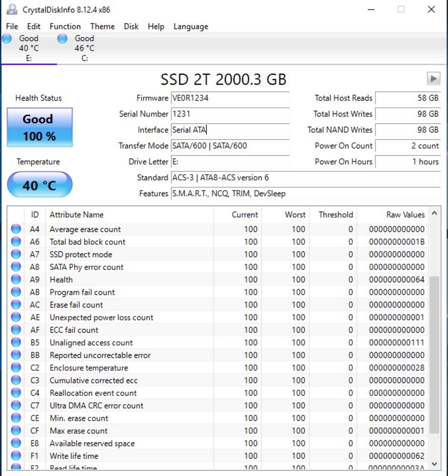Click the raw value 000000000111
448x476 pixels.
coord(397,343)
